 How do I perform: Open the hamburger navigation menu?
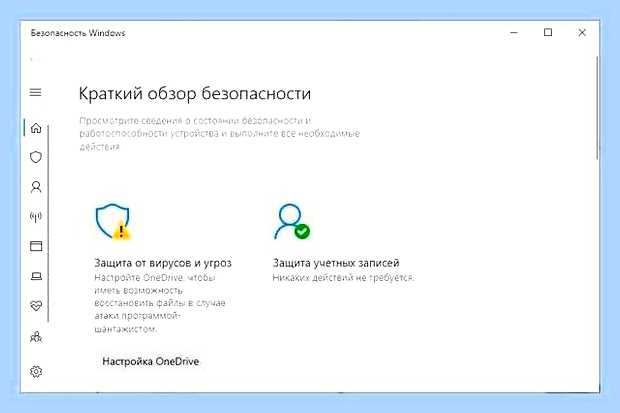(x=36, y=93)
